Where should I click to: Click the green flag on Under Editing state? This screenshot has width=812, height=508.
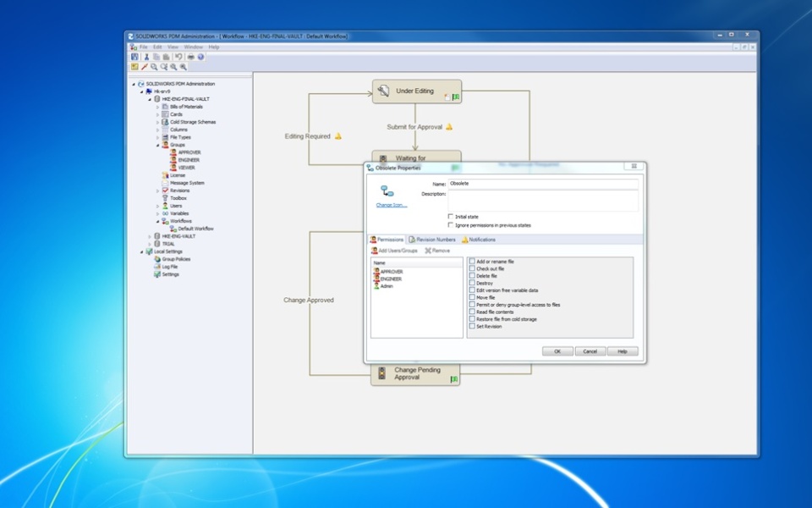point(456,97)
